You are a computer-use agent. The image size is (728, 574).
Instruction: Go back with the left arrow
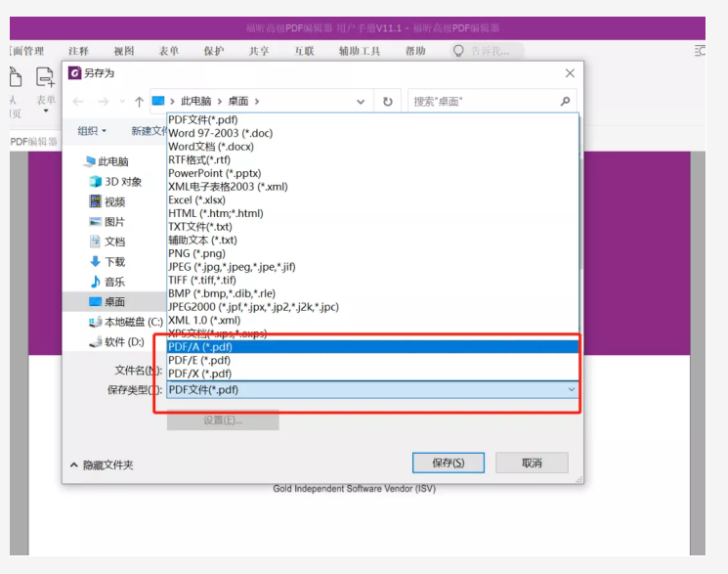(78, 102)
